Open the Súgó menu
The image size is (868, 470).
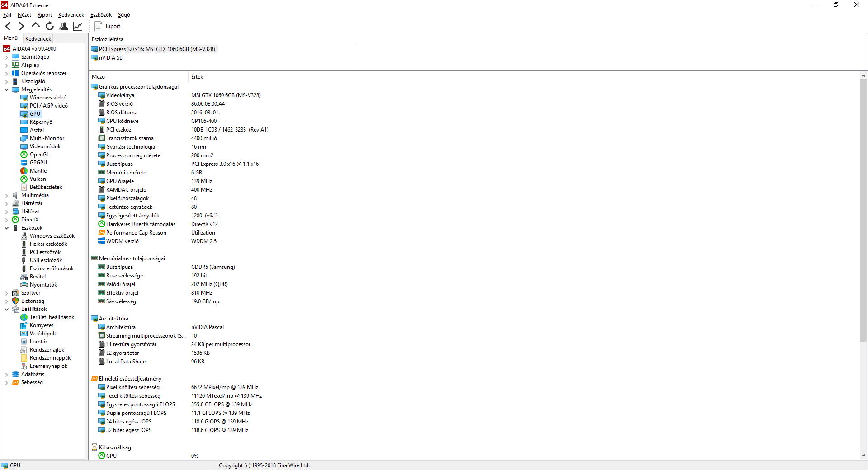pyautogui.click(x=124, y=15)
